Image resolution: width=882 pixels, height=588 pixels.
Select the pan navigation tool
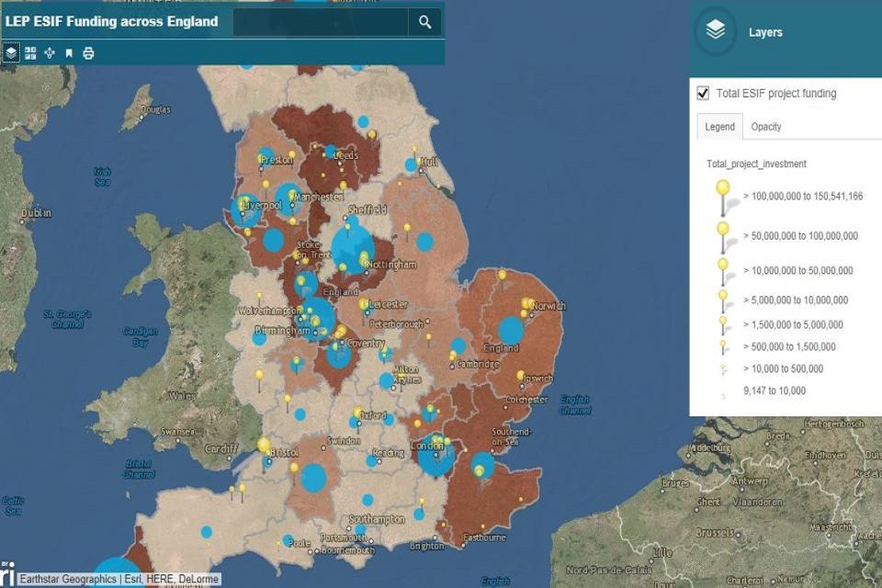pos(50,52)
